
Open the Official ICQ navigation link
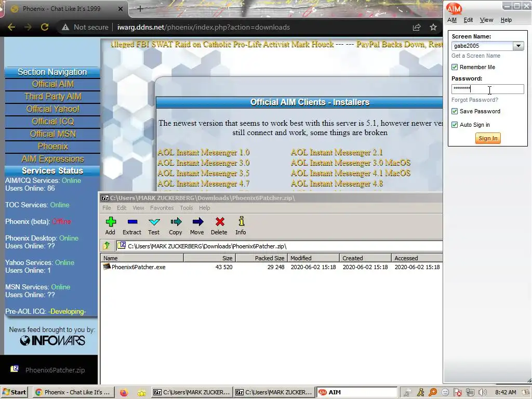tap(52, 122)
